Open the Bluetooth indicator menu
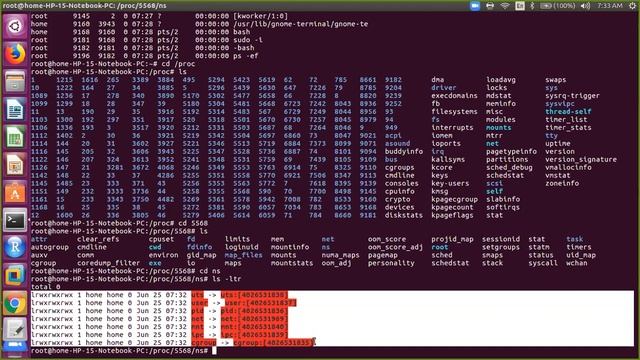The height and width of the screenshot is (360, 640). coord(532,6)
